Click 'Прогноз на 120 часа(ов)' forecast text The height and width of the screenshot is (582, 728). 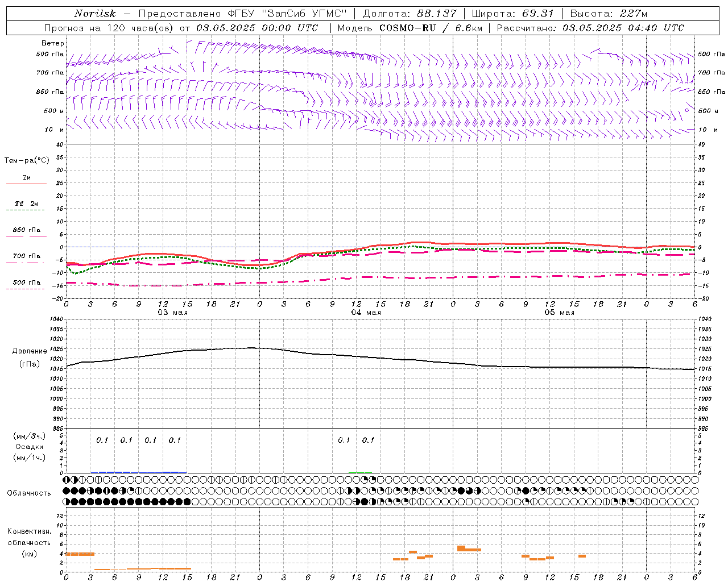pos(109,28)
